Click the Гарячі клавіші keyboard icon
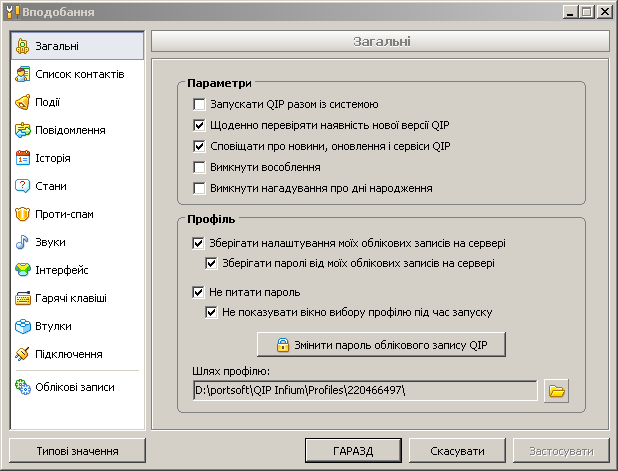The height and width of the screenshot is (471, 618). click(24, 298)
